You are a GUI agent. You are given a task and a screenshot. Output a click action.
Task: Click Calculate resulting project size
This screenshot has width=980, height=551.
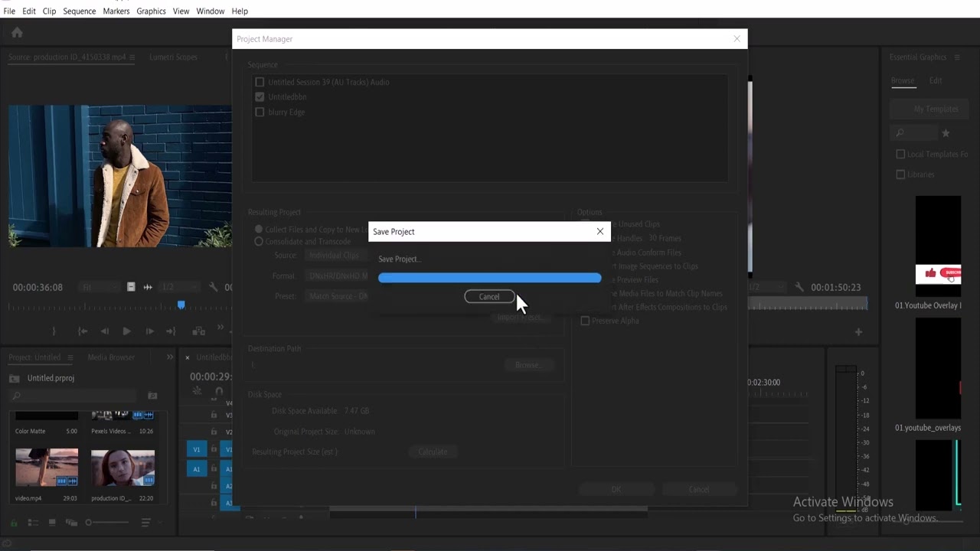coord(433,452)
